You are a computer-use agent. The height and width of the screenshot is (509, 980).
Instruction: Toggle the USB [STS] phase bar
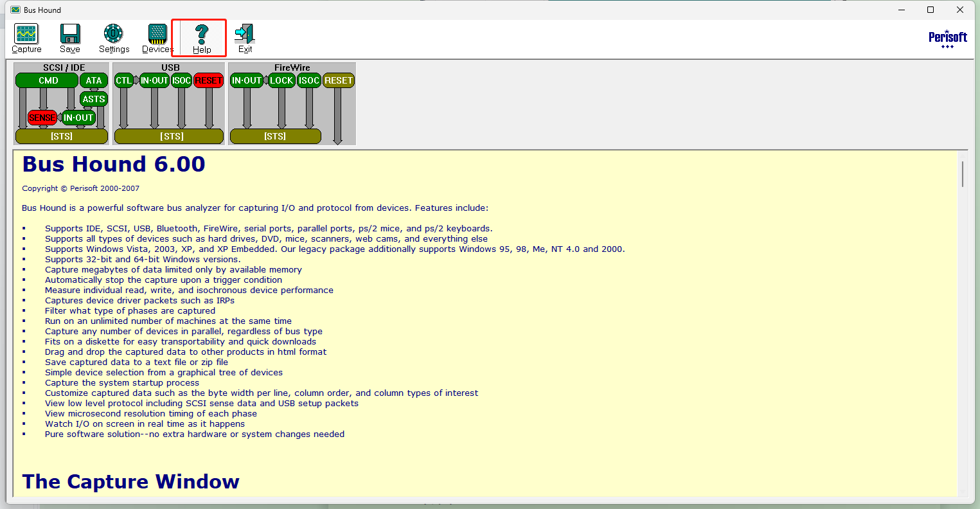(x=169, y=136)
